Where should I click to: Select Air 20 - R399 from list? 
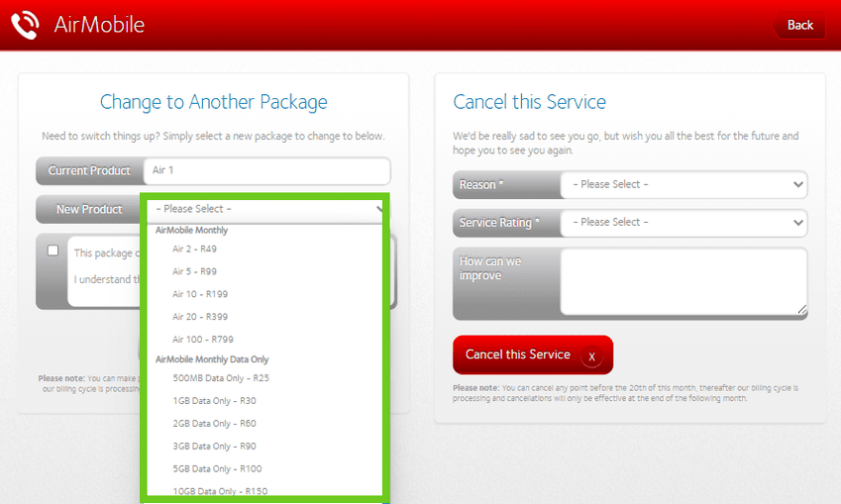click(x=199, y=317)
